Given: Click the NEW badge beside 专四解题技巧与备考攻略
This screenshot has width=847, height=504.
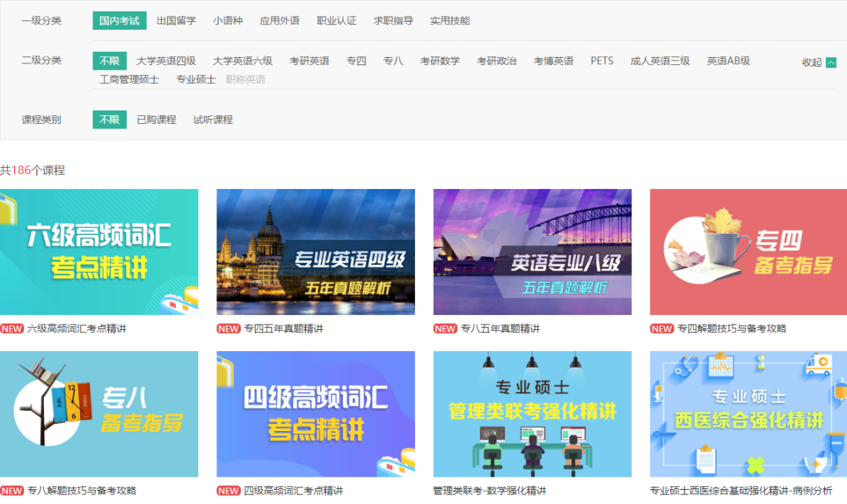Looking at the screenshot, I should point(662,329).
